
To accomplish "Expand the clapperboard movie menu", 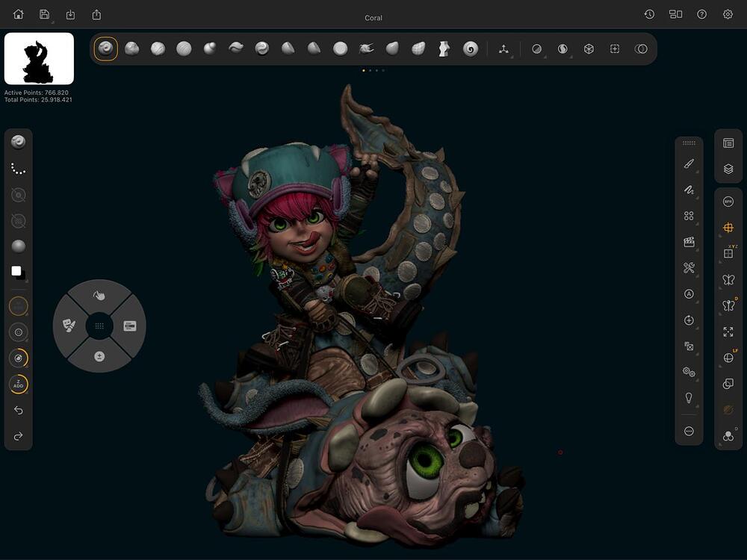I will pyautogui.click(x=689, y=242).
